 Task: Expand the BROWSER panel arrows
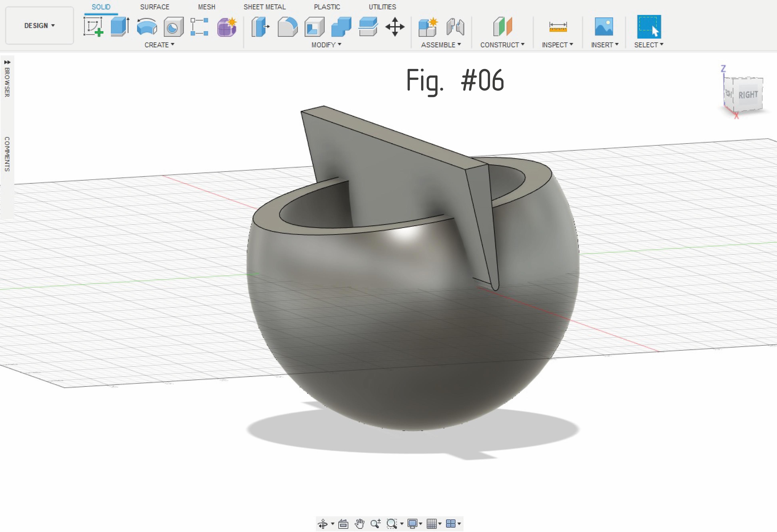[x=7, y=62]
